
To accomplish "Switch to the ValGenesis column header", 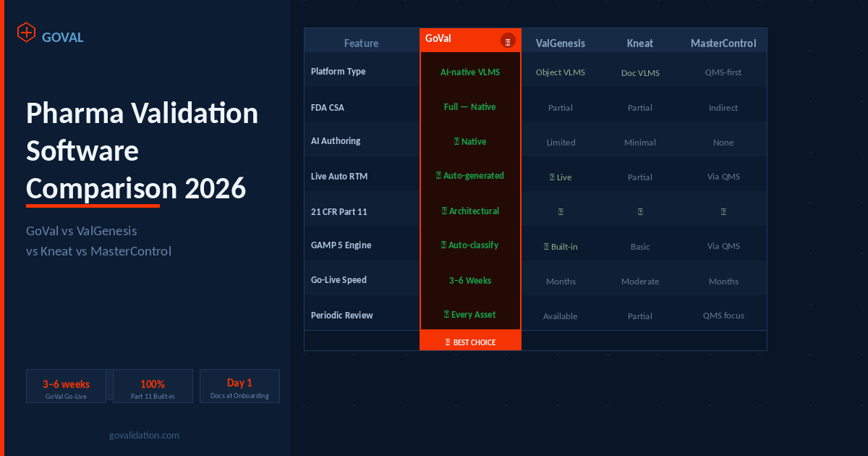I will [x=561, y=43].
